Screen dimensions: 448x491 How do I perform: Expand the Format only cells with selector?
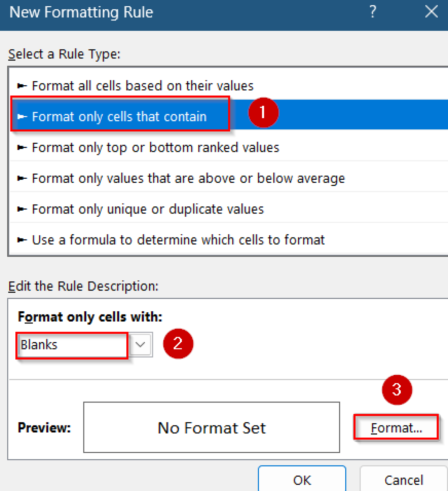point(140,345)
